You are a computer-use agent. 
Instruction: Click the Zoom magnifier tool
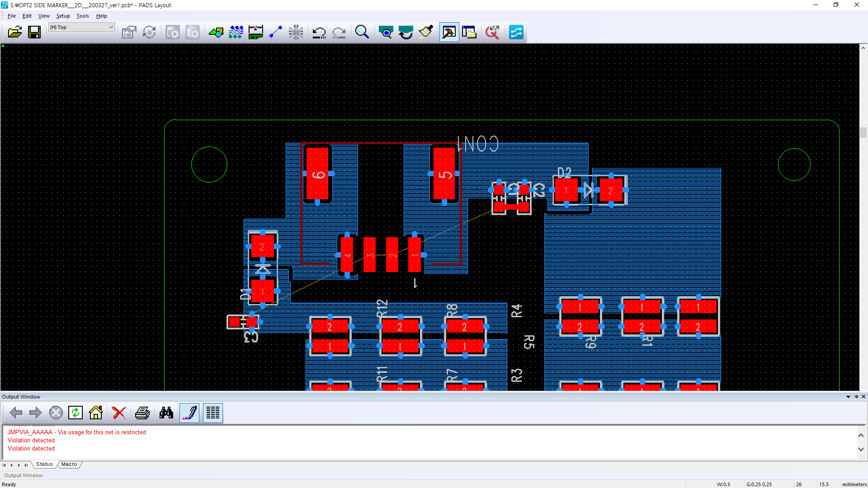point(362,32)
